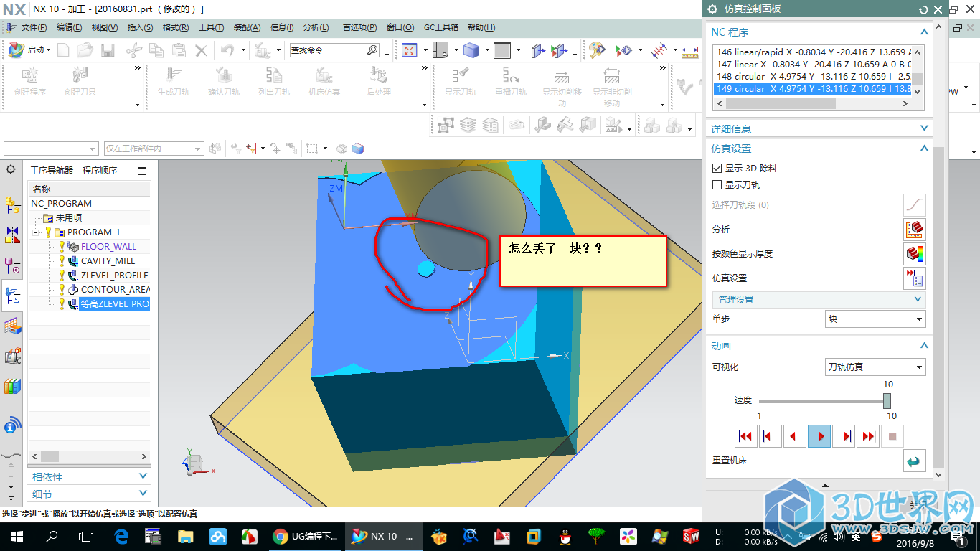Uncheck 显示 3D 除料 checkbox
The image size is (980, 551).
(717, 169)
